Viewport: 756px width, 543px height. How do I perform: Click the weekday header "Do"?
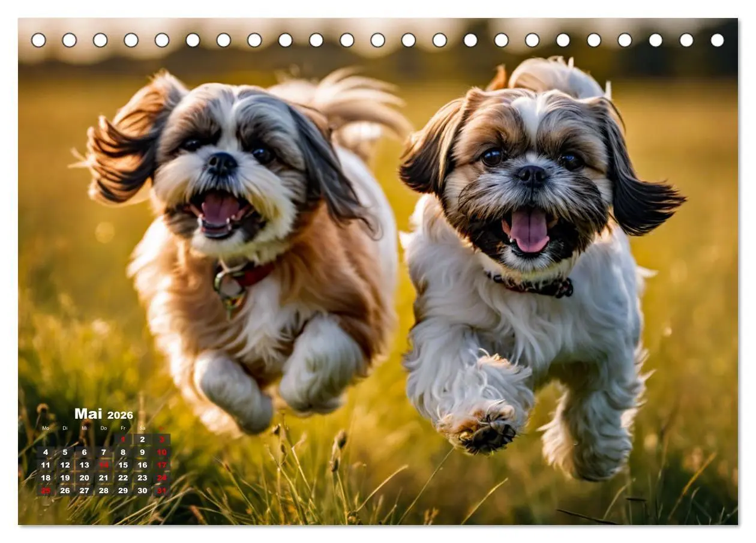tap(104, 428)
